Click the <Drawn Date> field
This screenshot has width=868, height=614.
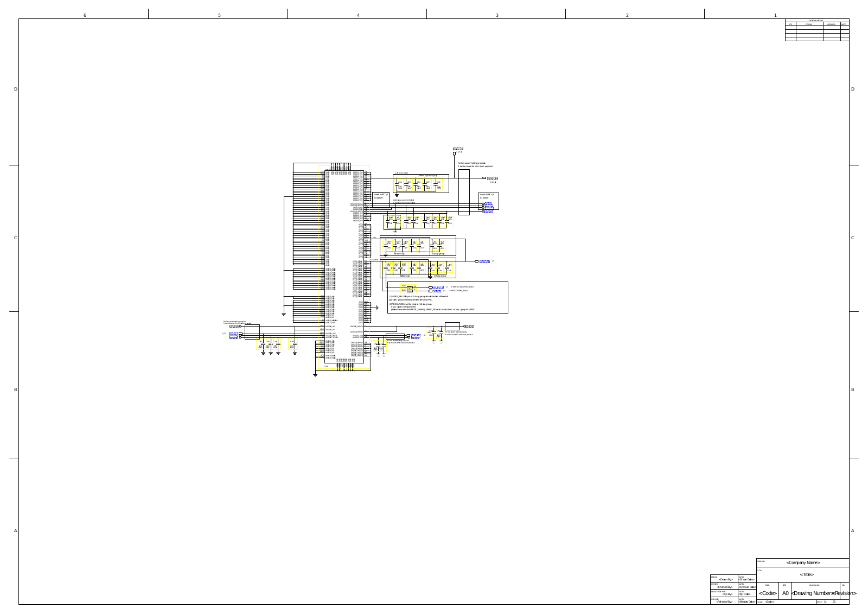pos(747,580)
